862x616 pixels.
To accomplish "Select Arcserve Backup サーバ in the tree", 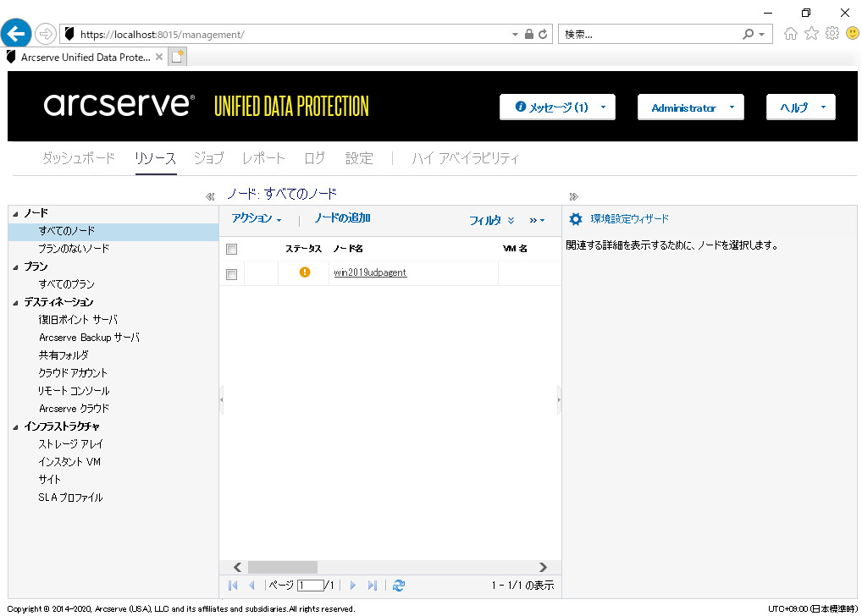I will tap(89, 338).
